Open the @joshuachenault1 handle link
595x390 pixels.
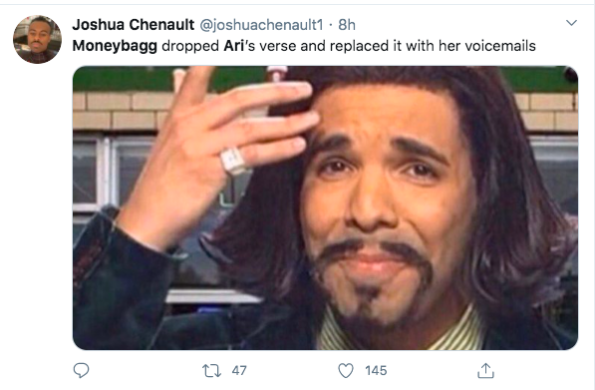coord(261,25)
